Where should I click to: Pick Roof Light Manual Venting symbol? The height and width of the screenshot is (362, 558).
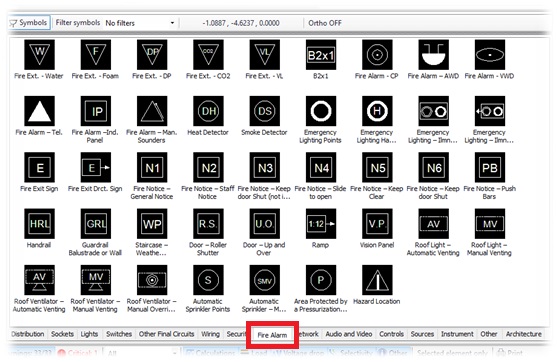coord(490,223)
